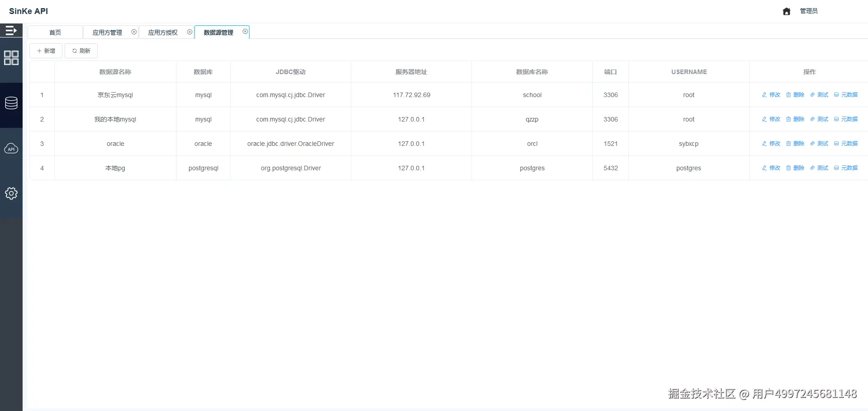The image size is (868, 411).
Task: View 元数据 for 我的本地mysql
Action: coord(846,119)
